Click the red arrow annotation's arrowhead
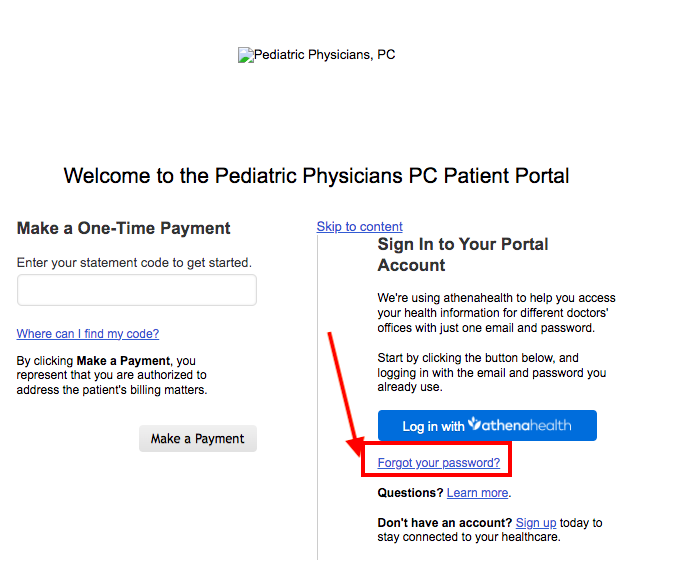Image resolution: width=678 pixels, height=583 pixels. [356, 445]
